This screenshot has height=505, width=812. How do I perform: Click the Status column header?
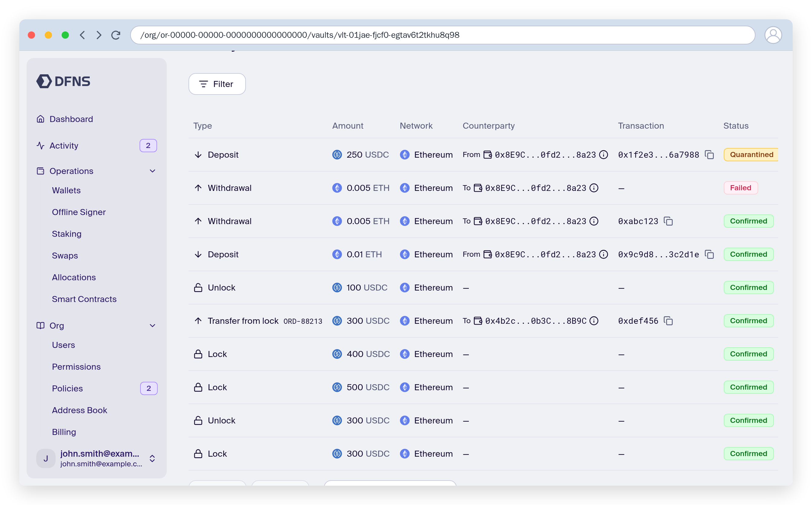click(736, 126)
